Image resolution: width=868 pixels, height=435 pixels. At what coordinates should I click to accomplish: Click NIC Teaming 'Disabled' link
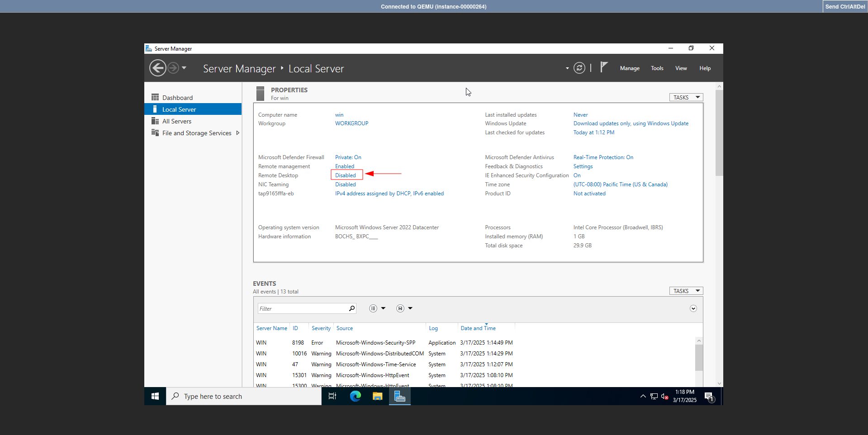coord(346,184)
